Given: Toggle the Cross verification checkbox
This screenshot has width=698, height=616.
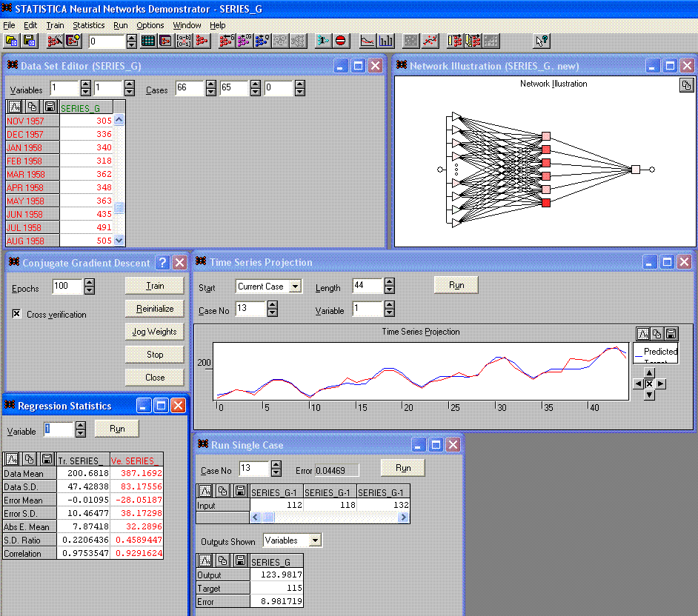Looking at the screenshot, I should pyautogui.click(x=16, y=314).
